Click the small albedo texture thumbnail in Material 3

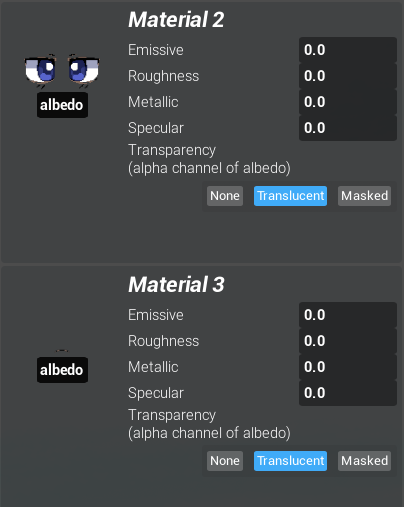point(62,350)
